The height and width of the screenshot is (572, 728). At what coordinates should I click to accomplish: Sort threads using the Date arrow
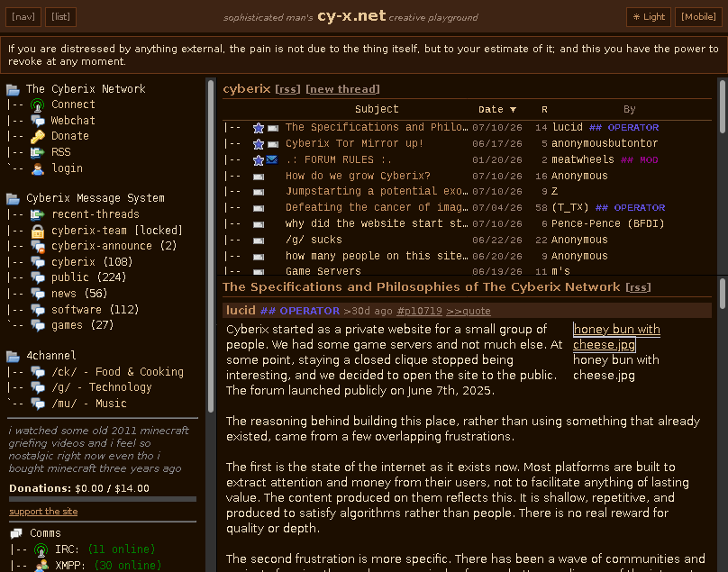click(513, 110)
